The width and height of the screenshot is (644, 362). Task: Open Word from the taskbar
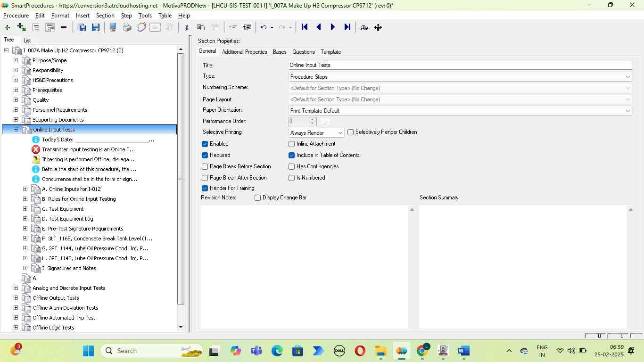point(463,351)
